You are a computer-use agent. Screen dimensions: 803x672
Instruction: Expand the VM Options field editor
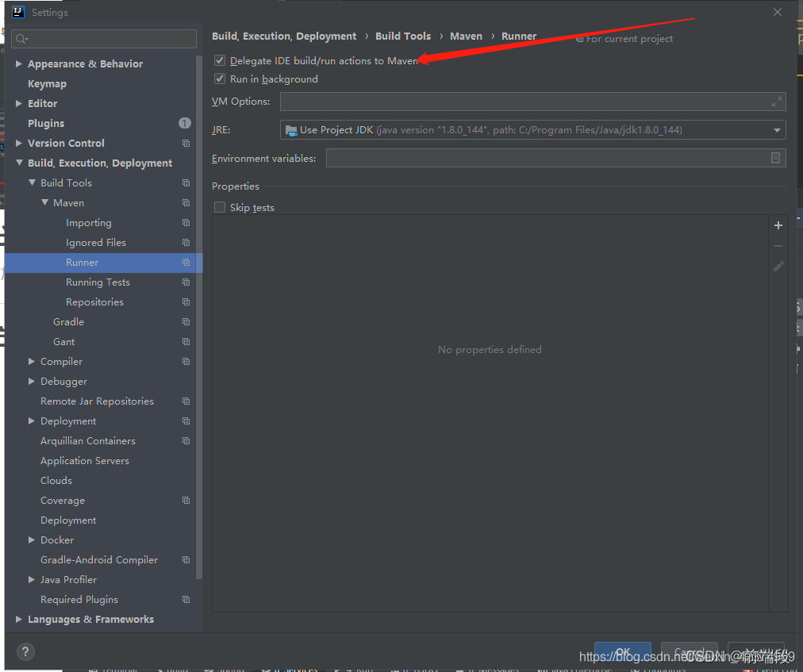(776, 102)
